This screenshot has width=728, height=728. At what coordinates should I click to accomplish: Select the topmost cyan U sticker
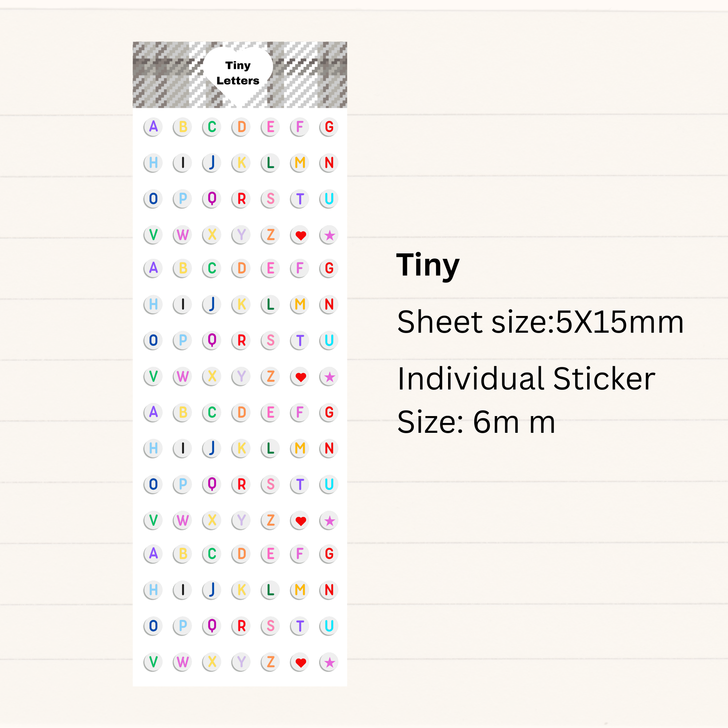329,199
